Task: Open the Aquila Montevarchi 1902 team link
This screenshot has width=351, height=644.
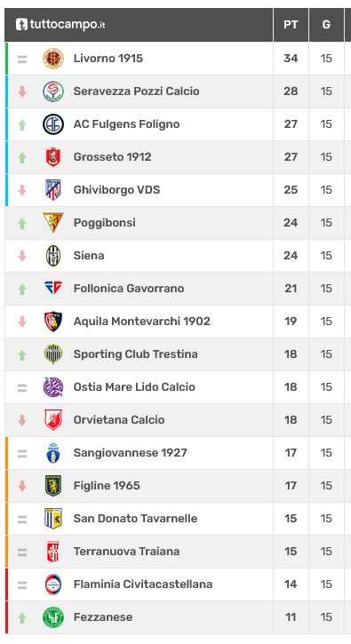Action: click(x=142, y=322)
